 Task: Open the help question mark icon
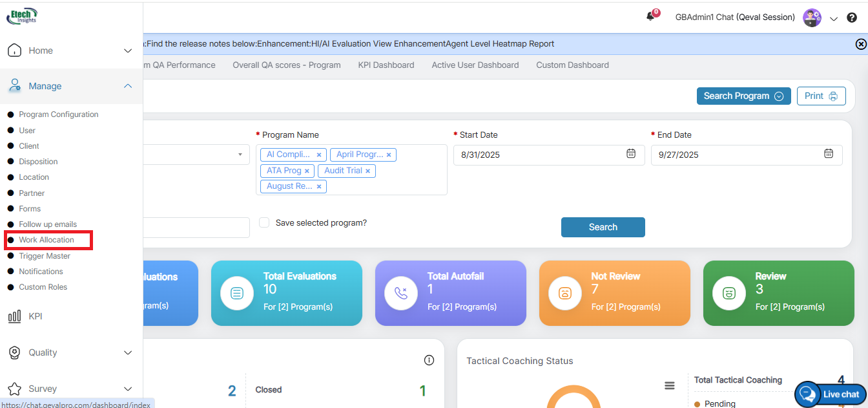pyautogui.click(x=852, y=18)
